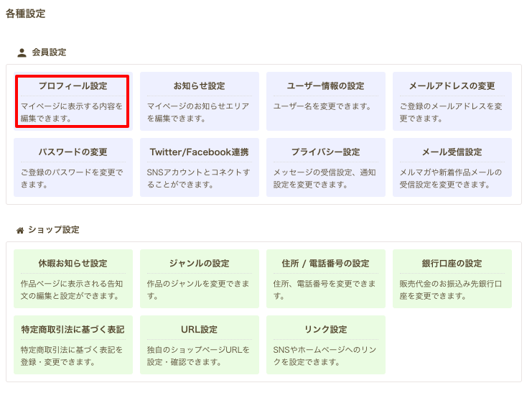The width and height of the screenshot is (532, 393).
Task: Open メールアドレスの変更 card
Action: [452, 101]
